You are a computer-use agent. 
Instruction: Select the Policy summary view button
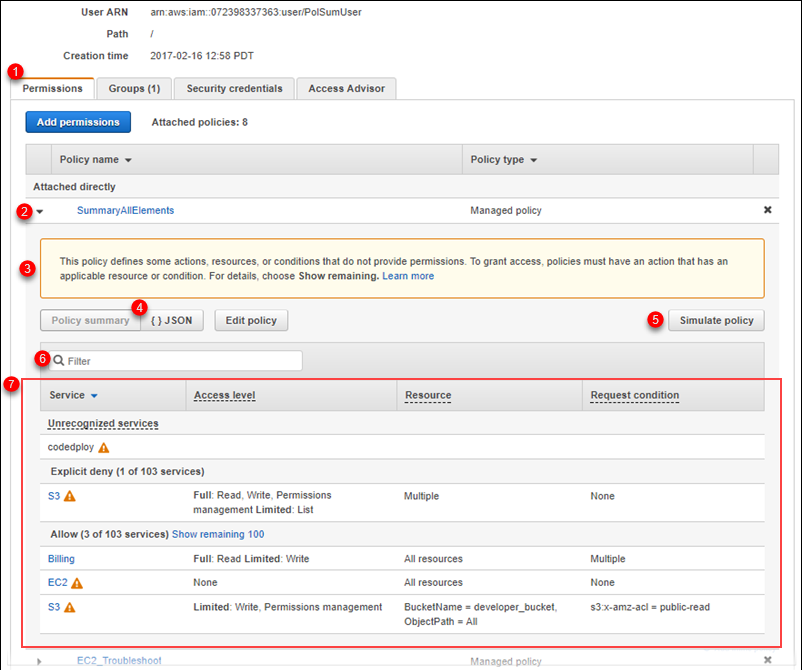90,320
